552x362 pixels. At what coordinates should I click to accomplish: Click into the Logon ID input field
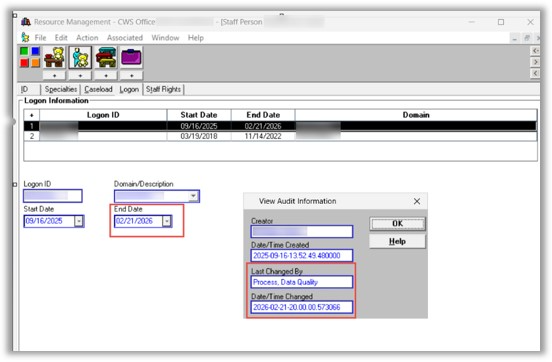point(53,196)
